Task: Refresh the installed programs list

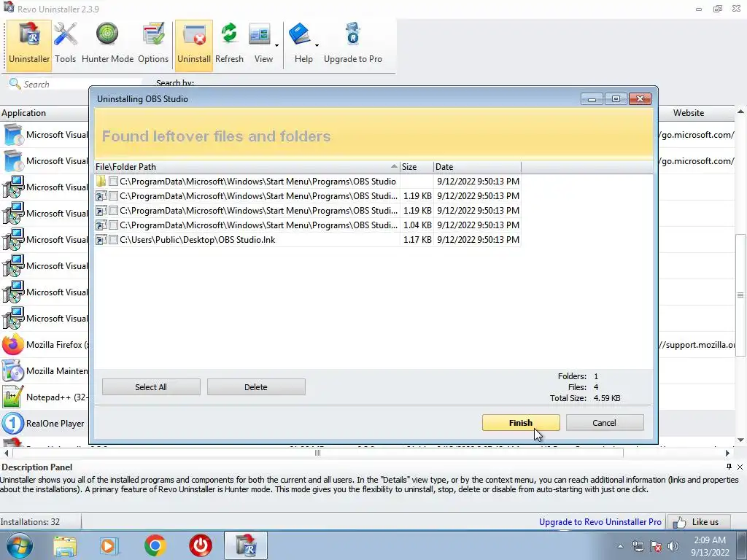Action: click(x=229, y=44)
